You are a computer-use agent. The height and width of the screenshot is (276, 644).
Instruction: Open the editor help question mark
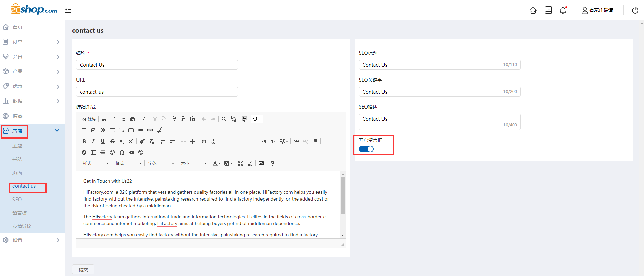click(x=272, y=163)
